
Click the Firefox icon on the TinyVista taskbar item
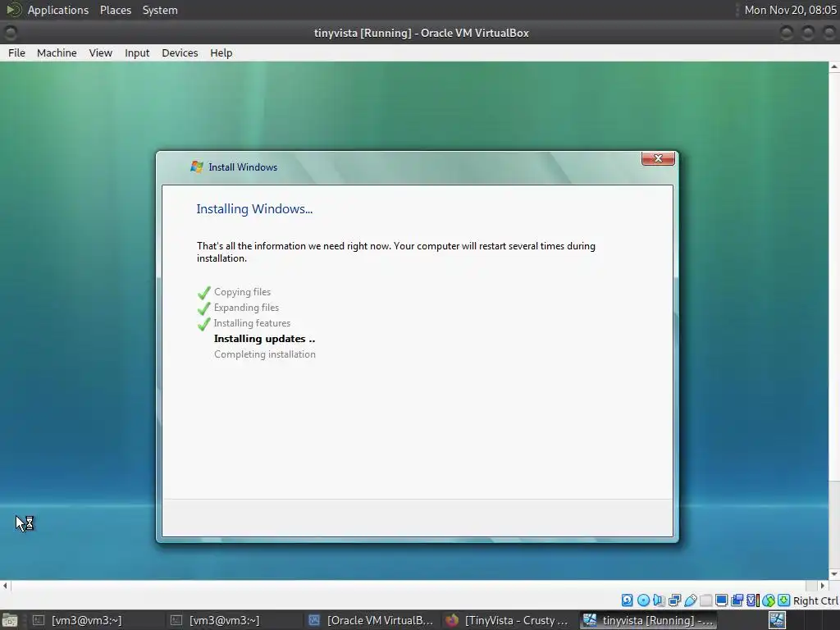tap(452, 620)
